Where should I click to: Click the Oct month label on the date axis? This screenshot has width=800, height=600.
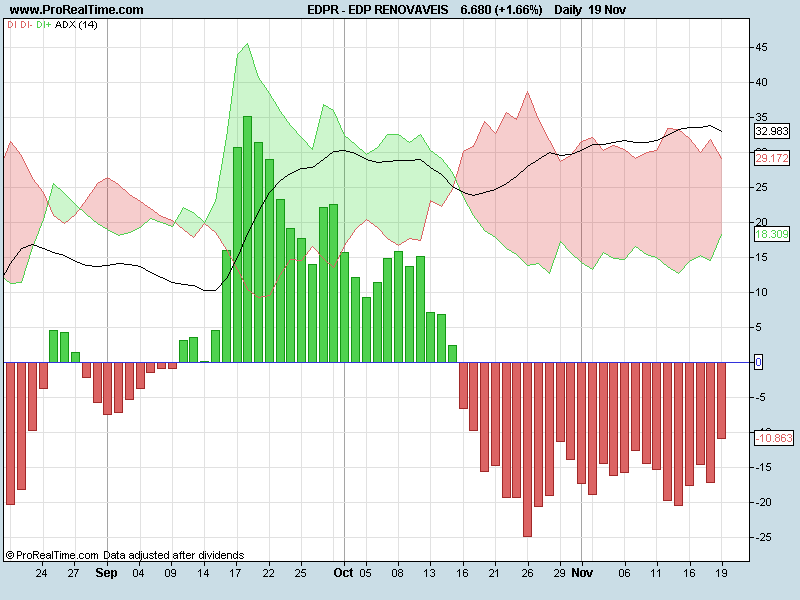(343, 573)
